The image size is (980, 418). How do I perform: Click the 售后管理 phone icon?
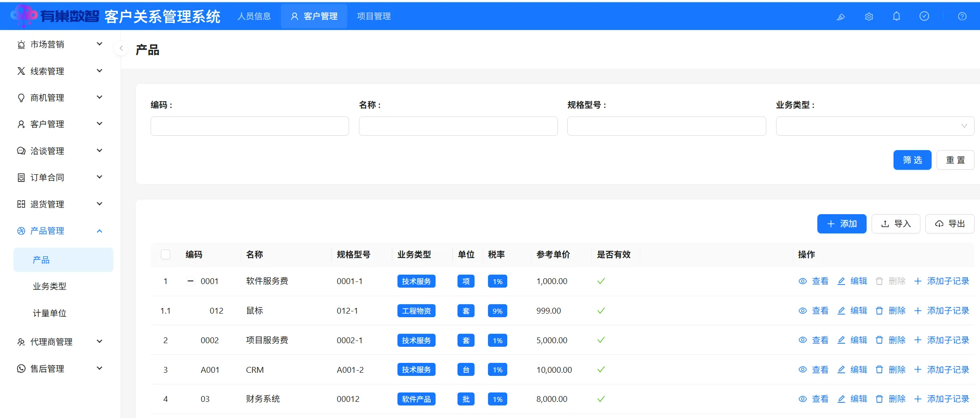coord(21,368)
